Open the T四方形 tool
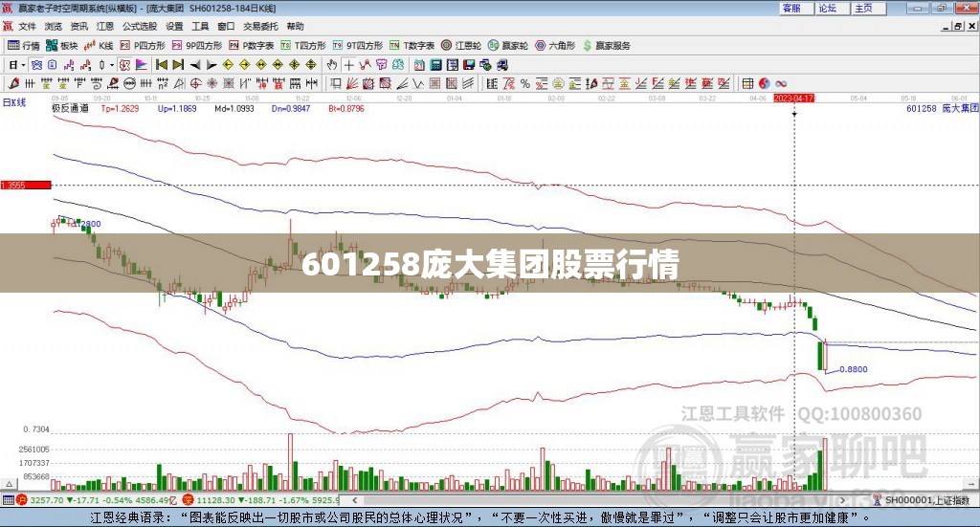The height and width of the screenshot is (527, 980). tap(303, 45)
